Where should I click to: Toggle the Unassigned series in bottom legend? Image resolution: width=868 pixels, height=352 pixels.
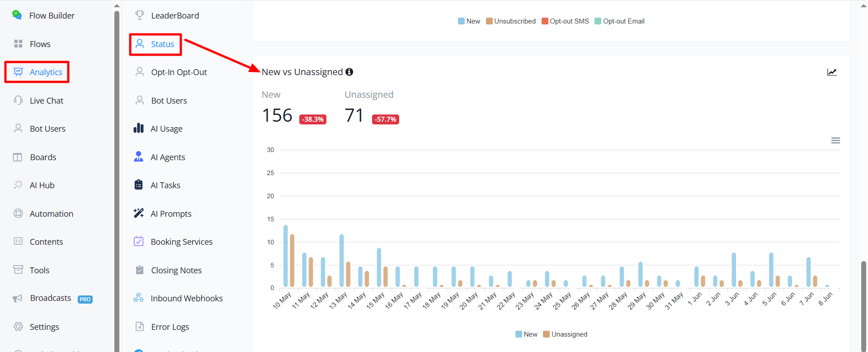point(565,334)
